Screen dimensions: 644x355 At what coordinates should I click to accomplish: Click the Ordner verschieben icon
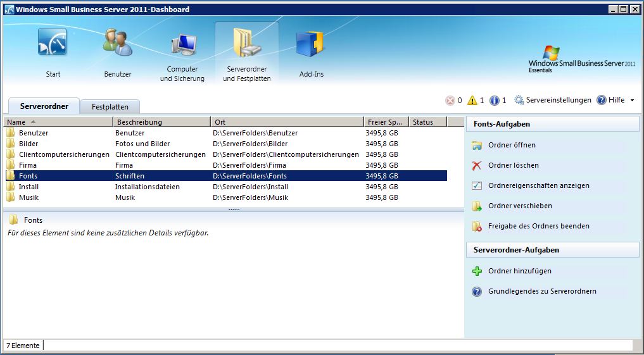coord(477,206)
